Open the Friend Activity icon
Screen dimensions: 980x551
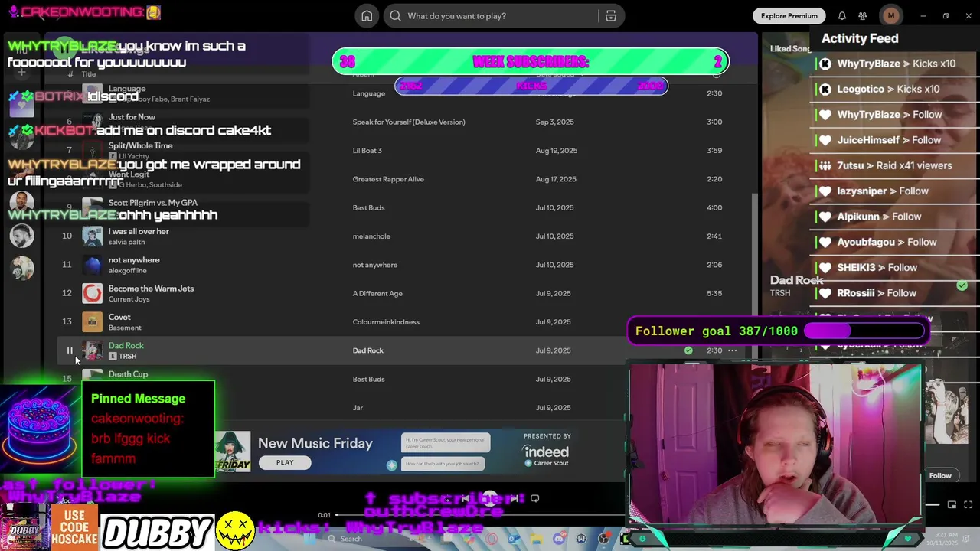click(863, 16)
